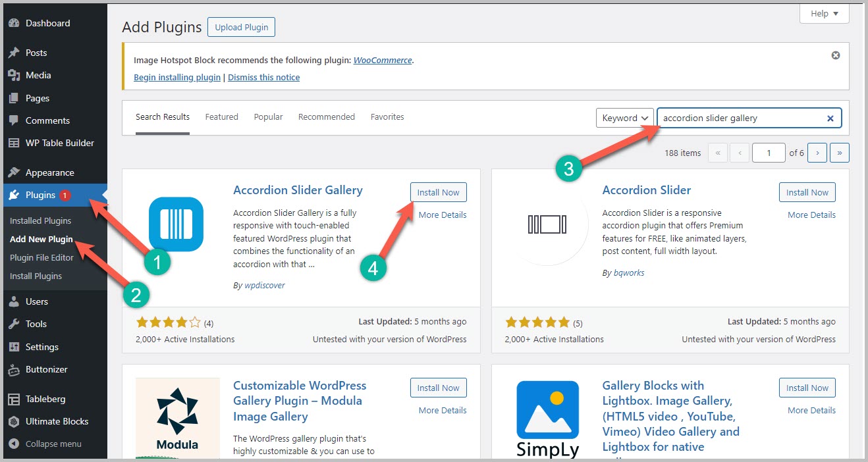Open the Accordion Slider Gallery title link

(x=298, y=190)
